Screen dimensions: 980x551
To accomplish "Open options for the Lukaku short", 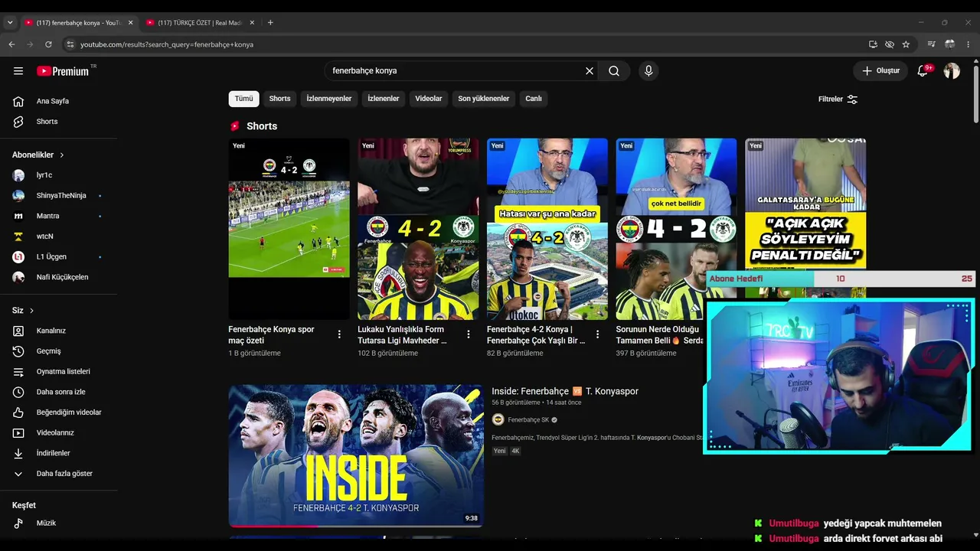I will (469, 334).
